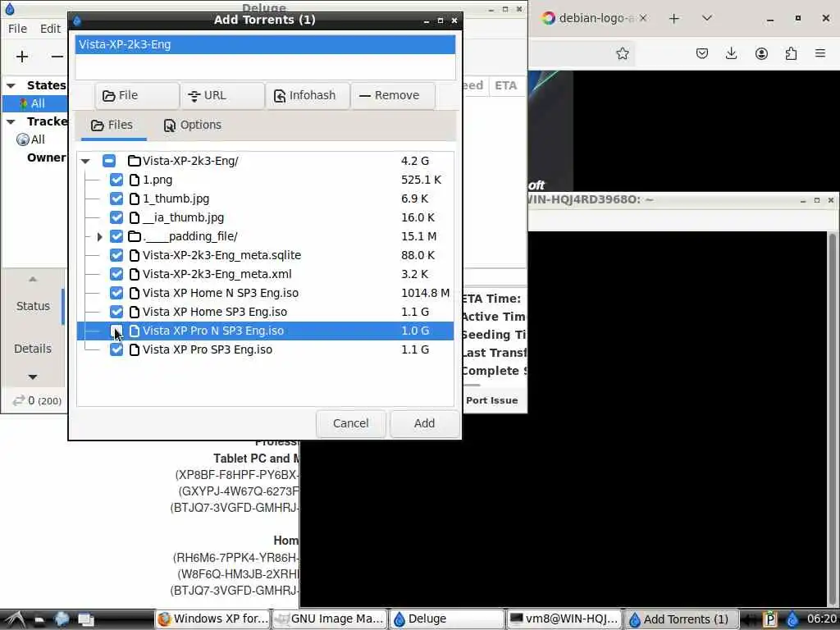Viewport: 840px width, 630px height.
Task: Expand the padding_file folder
Action: point(99,236)
